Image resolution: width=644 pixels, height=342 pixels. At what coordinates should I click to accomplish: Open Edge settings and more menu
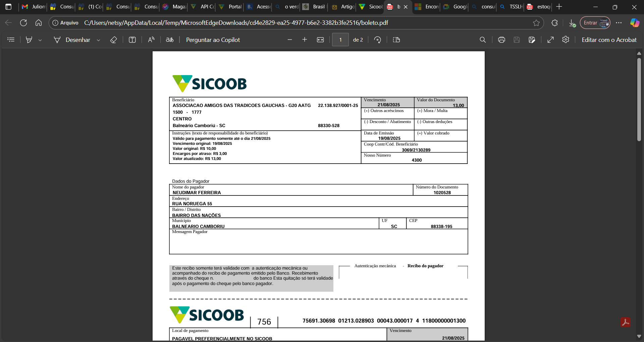pyautogui.click(x=619, y=23)
